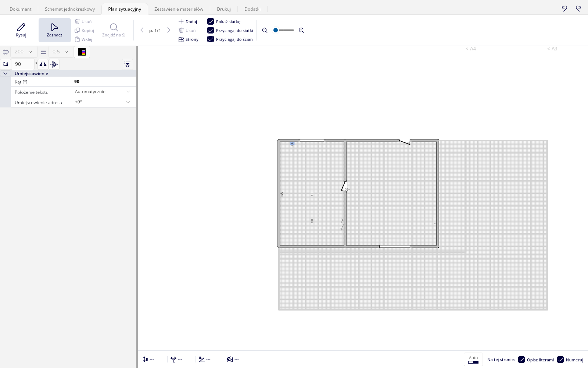Collapse the Umiejscowienie section

point(6,74)
